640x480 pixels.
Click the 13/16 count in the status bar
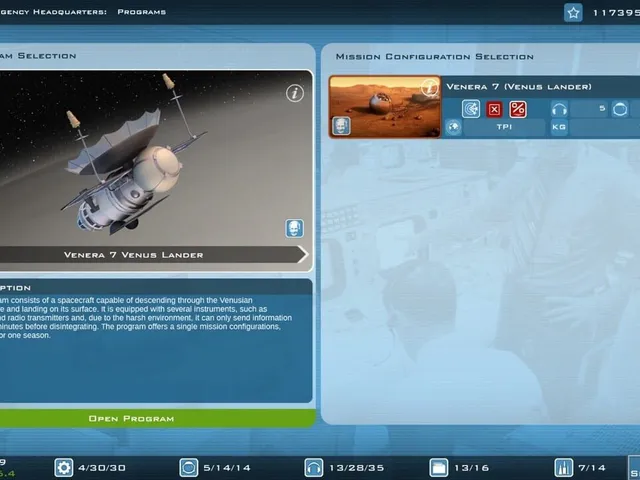tap(472, 468)
